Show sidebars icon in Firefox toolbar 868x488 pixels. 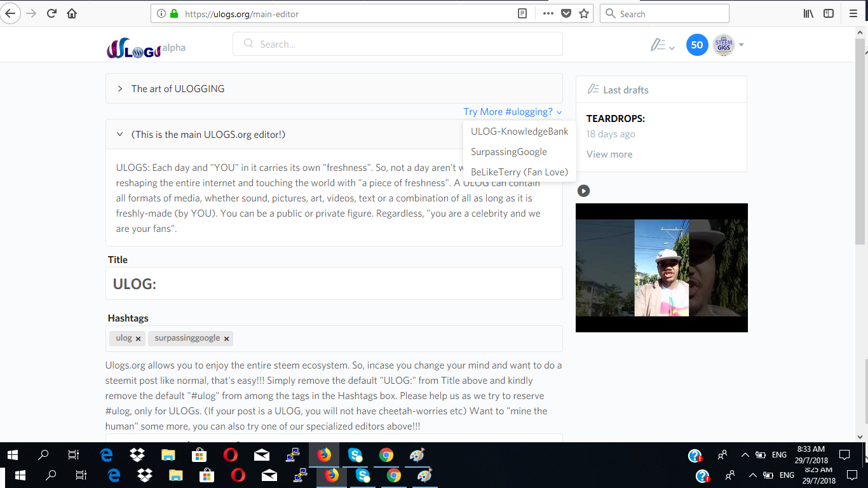(x=829, y=13)
